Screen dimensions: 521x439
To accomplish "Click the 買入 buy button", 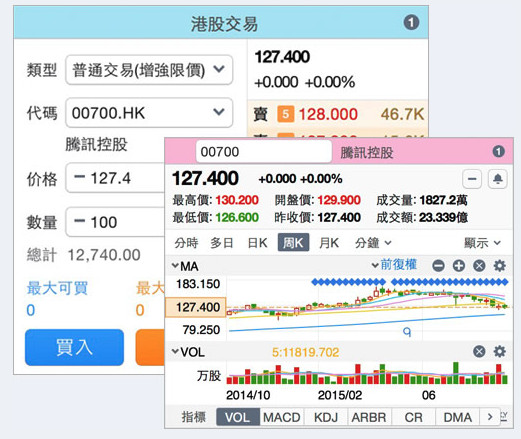I will click(74, 347).
